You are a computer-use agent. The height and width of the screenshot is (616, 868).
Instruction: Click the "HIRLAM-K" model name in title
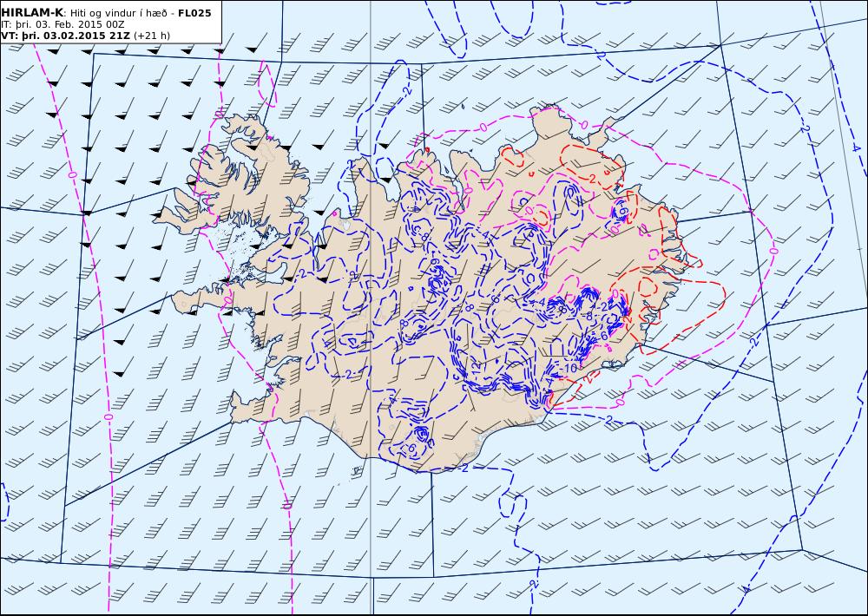[32, 13]
